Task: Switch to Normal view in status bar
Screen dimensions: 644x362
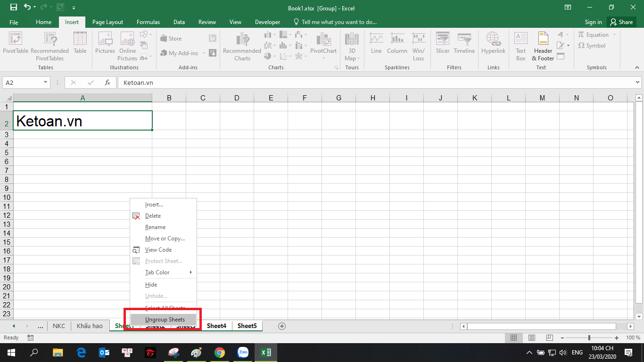Action: tap(514, 338)
